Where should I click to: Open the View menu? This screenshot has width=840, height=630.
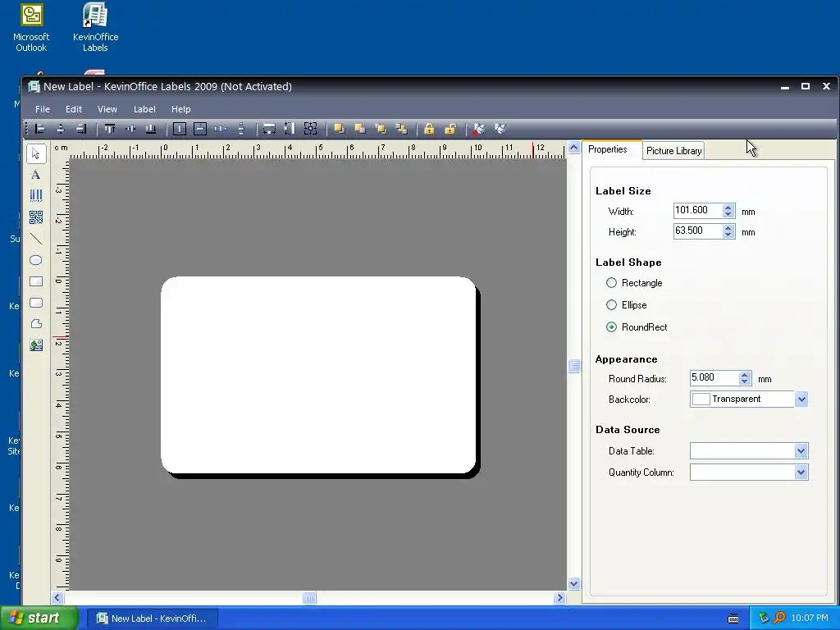click(107, 109)
